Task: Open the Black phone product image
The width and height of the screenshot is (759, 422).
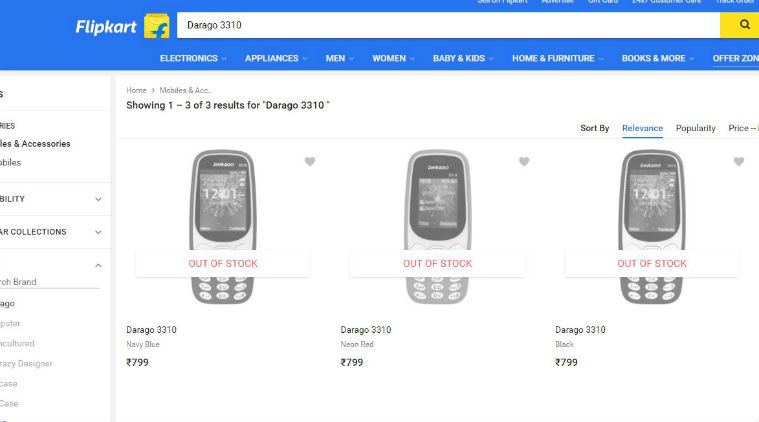Action: 652,227
